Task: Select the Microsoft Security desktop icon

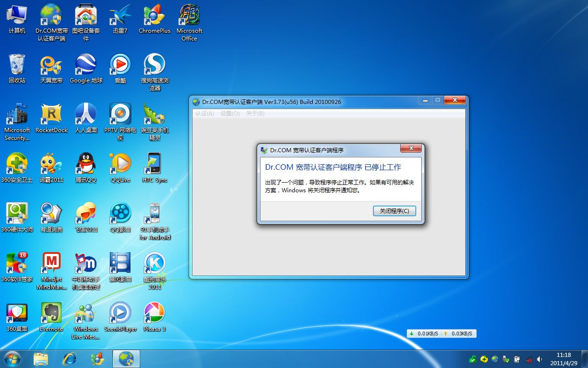Action: (17, 122)
